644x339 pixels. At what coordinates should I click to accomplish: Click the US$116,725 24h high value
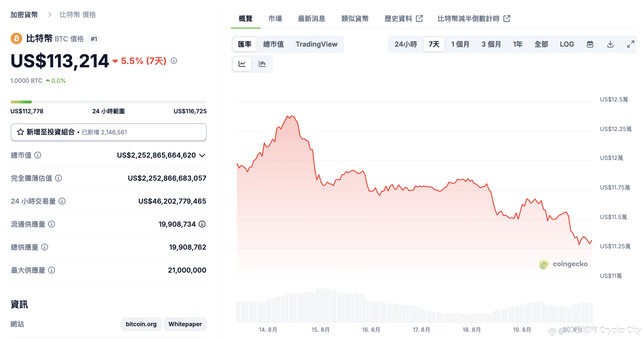pyautogui.click(x=190, y=111)
